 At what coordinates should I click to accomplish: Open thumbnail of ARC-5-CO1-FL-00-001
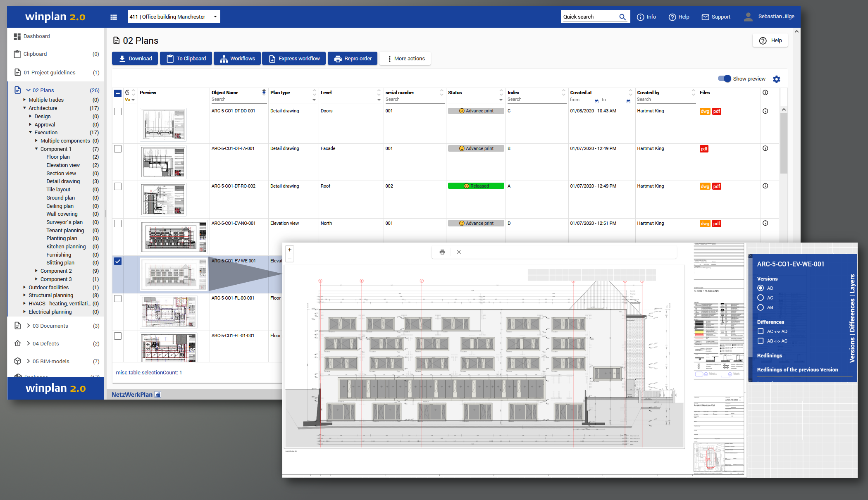pyautogui.click(x=169, y=312)
